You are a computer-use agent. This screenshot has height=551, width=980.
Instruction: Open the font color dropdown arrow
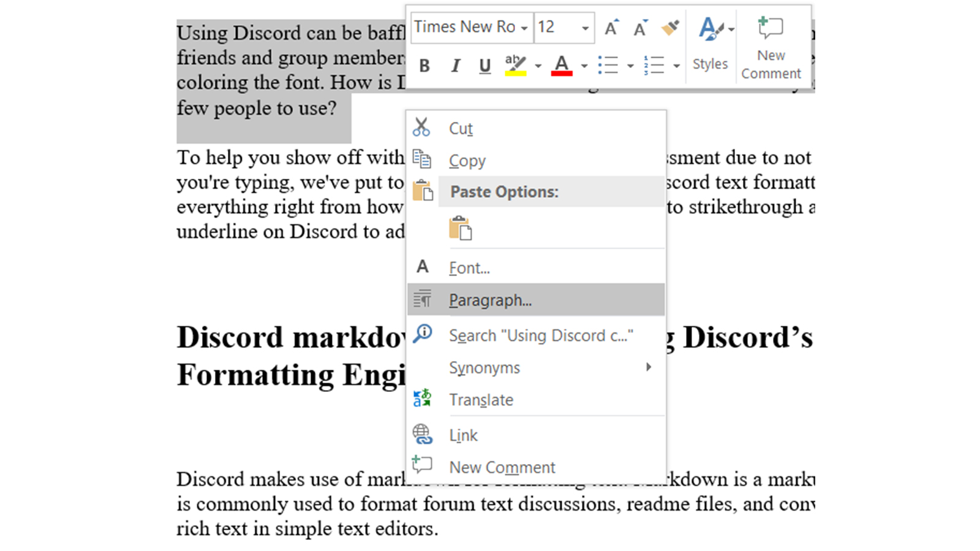click(x=584, y=66)
